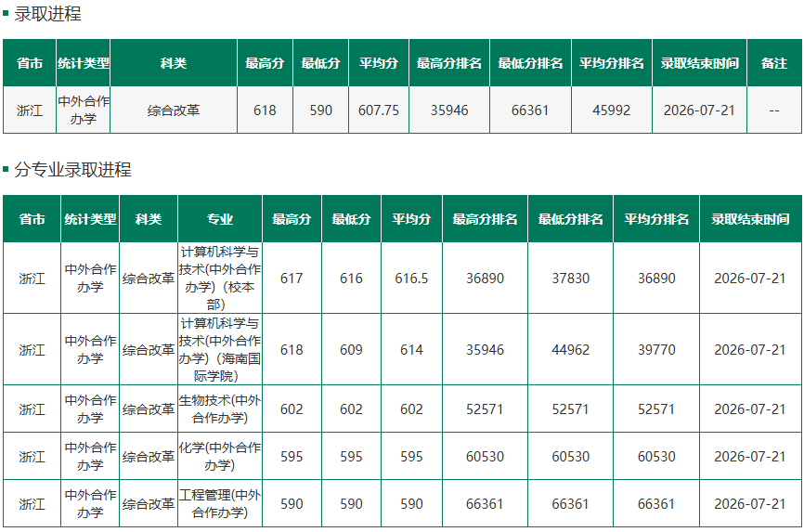Click the 平均分 header in the first table
This screenshot has height=532, width=804.
tap(379, 63)
